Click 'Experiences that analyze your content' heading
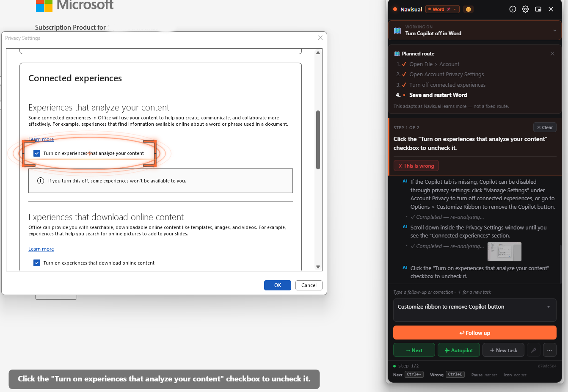568x392 pixels. 99,108
